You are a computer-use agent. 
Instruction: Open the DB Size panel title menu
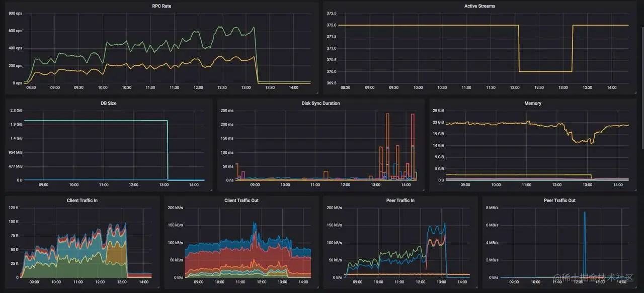pyautogui.click(x=109, y=103)
